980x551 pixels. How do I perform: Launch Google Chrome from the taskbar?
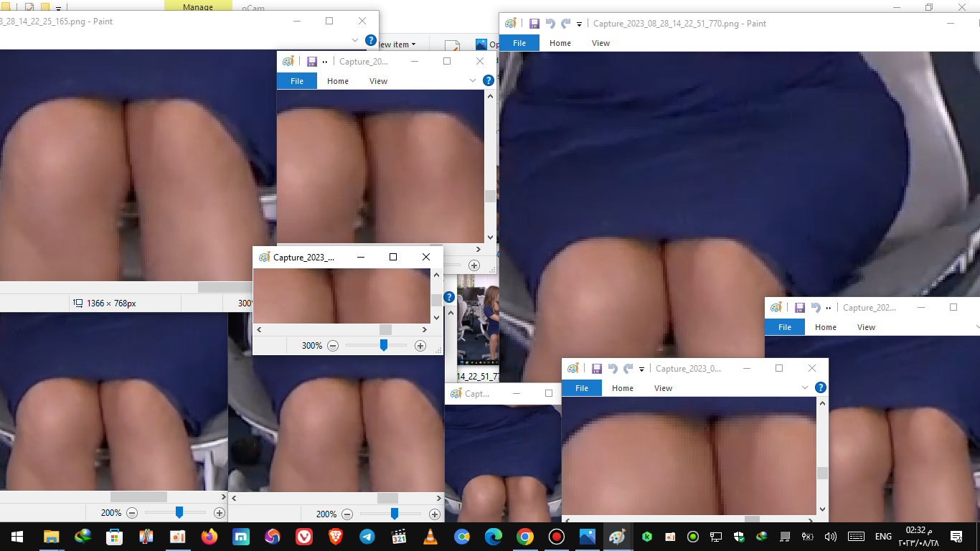525,537
